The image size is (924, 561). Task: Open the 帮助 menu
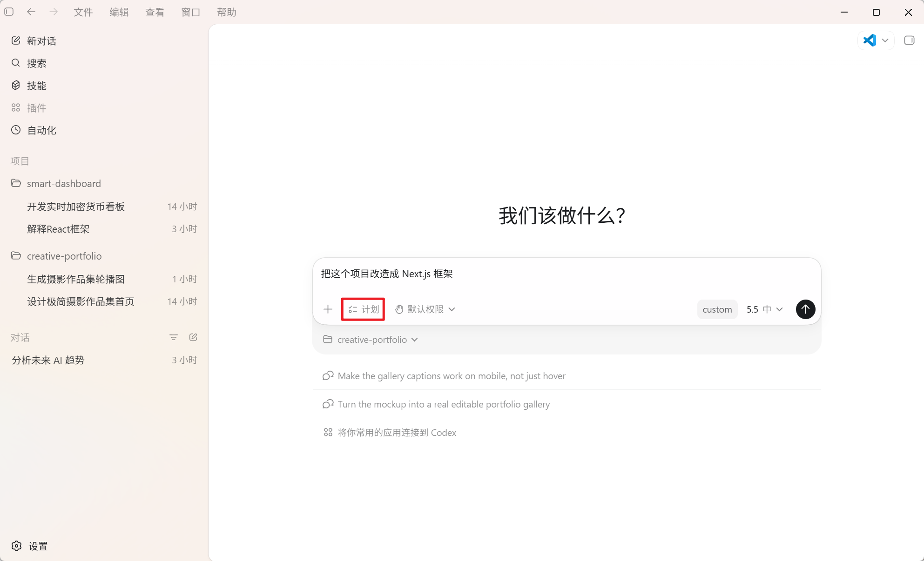point(226,12)
